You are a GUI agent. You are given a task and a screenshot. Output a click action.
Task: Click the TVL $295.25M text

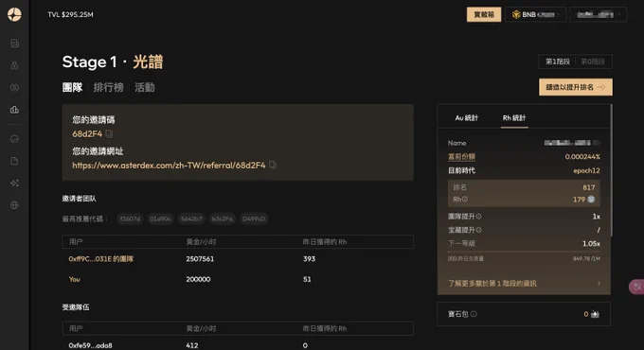(70, 14)
